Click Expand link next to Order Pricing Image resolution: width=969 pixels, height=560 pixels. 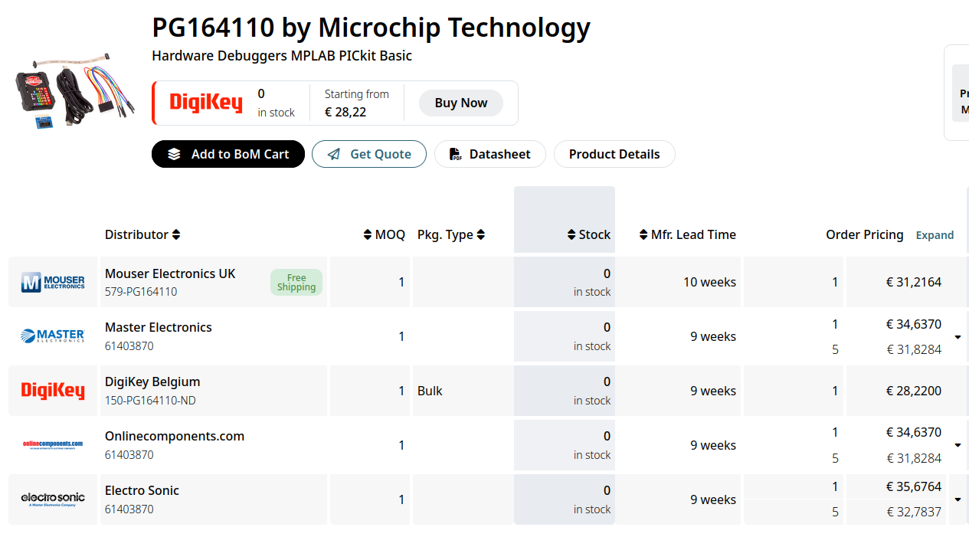tap(935, 235)
